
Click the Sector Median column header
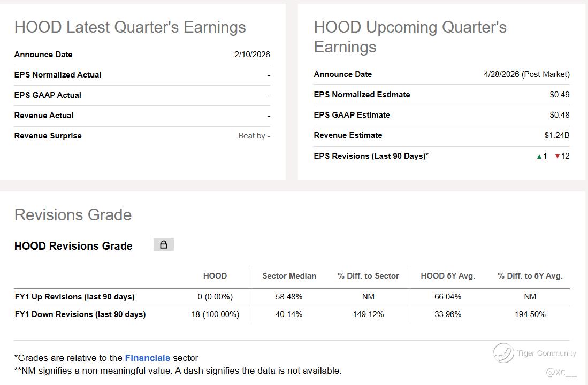point(289,276)
